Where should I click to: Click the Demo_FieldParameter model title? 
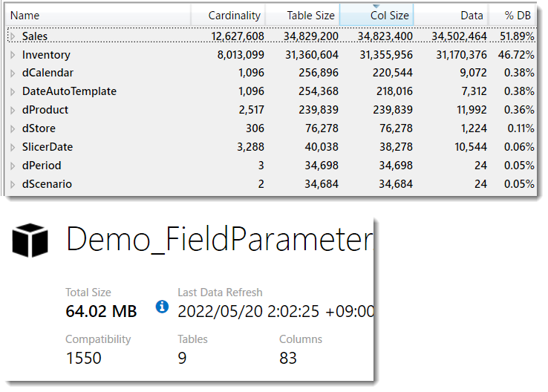point(220,240)
